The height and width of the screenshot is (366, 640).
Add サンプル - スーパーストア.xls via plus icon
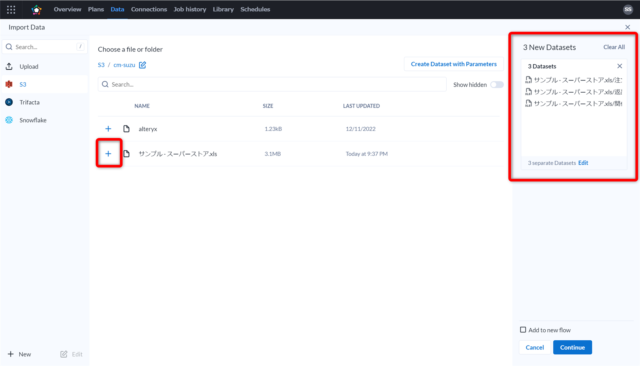(108, 154)
